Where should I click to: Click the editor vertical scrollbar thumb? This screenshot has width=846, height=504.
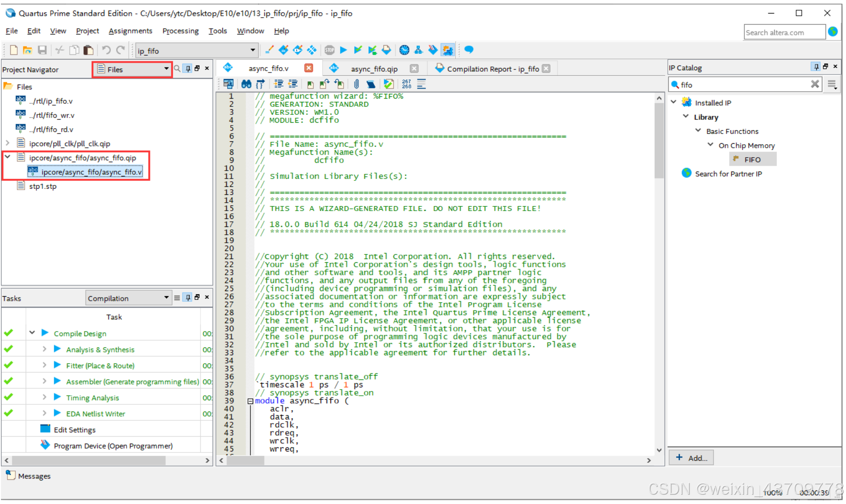659,140
